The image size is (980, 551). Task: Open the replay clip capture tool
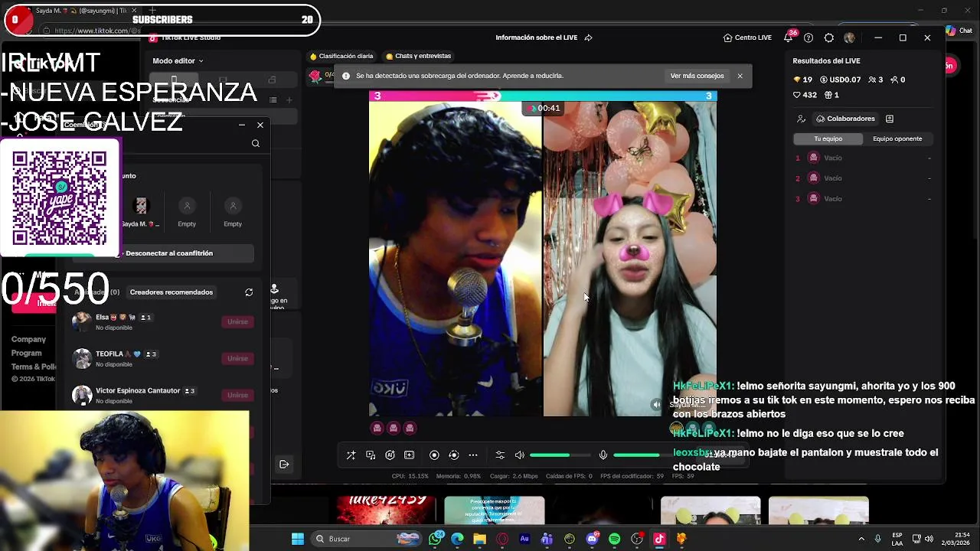453,455
